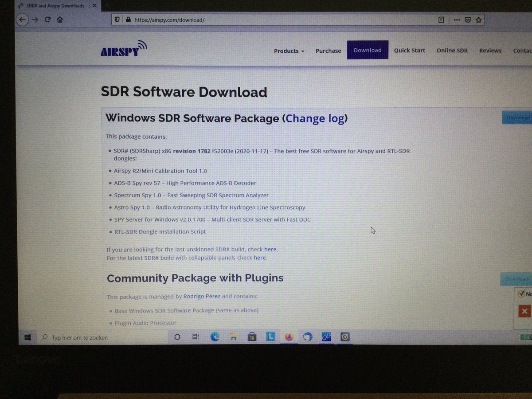532x399 pixels.
Task: Click 'Community Package with Plugins' heading
Action: pos(195,278)
